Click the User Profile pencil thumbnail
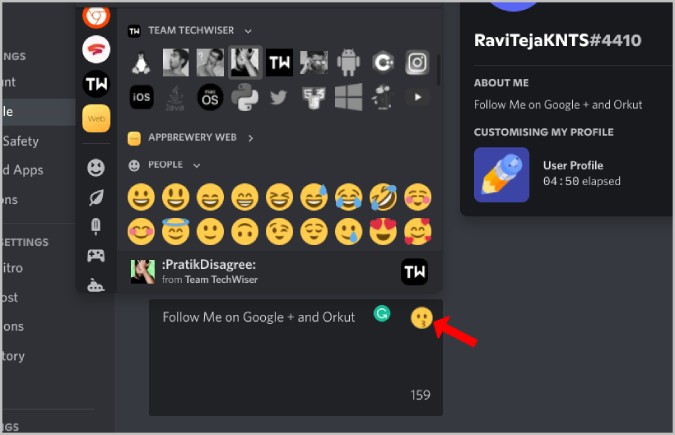Image resolution: width=675 pixels, height=435 pixels. 502,175
